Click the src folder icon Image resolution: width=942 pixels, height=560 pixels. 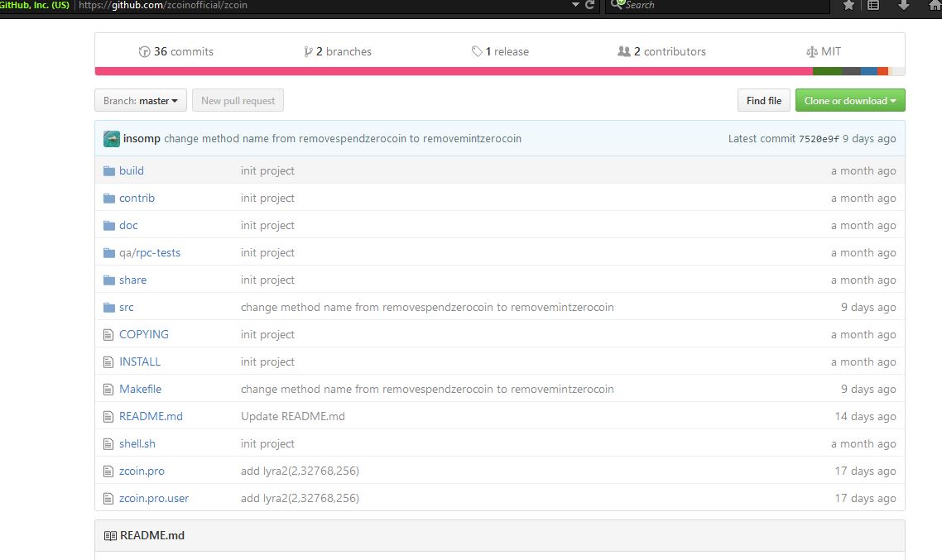(x=108, y=308)
